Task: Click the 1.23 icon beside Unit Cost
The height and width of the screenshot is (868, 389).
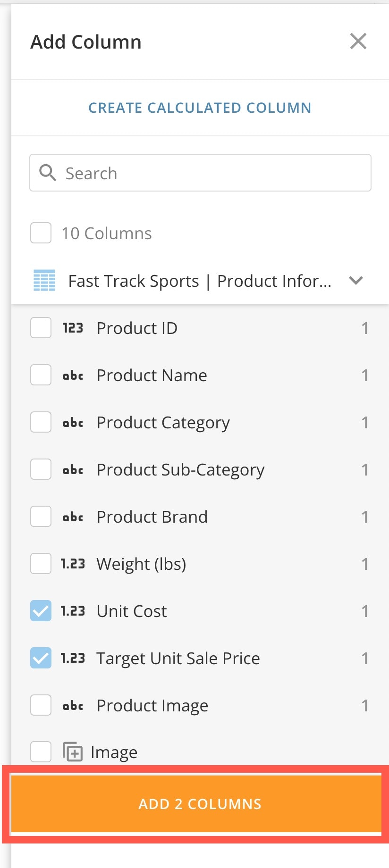Action: [73, 611]
